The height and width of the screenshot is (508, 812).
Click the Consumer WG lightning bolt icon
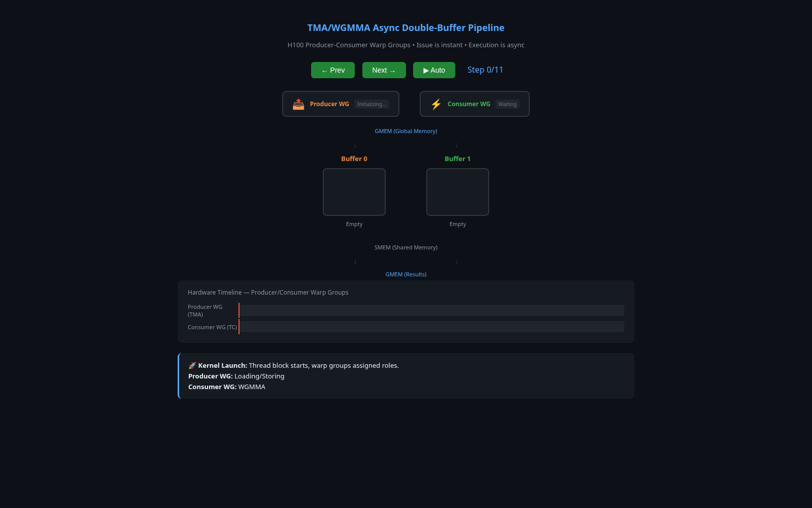click(x=436, y=104)
